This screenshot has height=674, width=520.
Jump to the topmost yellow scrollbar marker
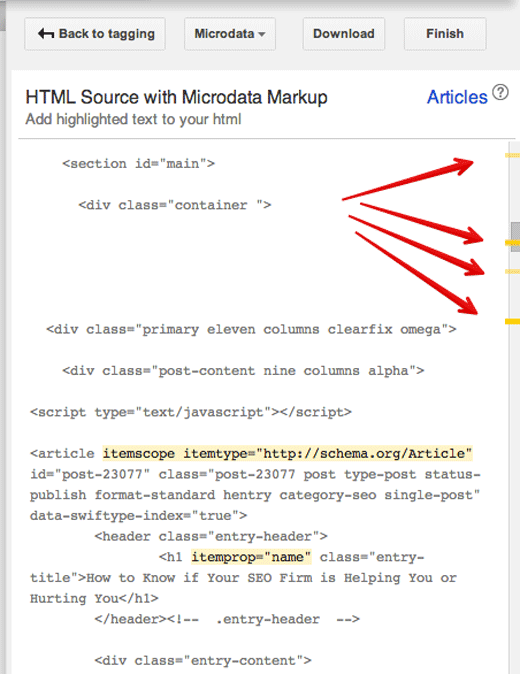coord(512,155)
